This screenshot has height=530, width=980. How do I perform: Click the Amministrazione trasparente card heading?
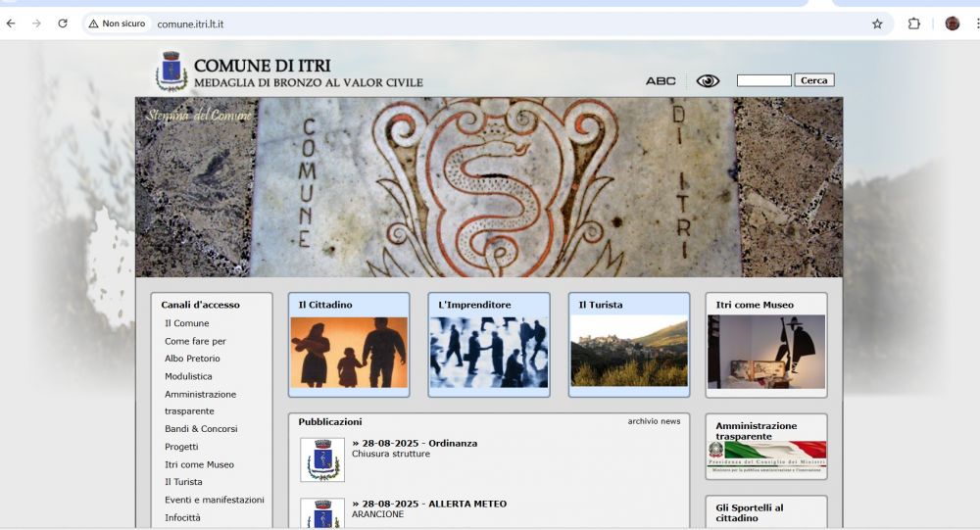pyautogui.click(x=757, y=431)
